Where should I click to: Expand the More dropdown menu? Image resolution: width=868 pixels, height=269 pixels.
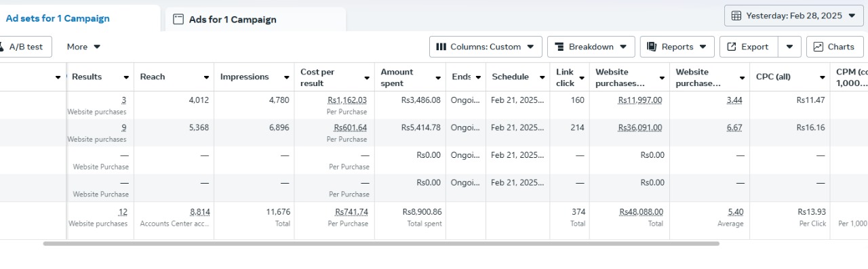[x=83, y=47]
